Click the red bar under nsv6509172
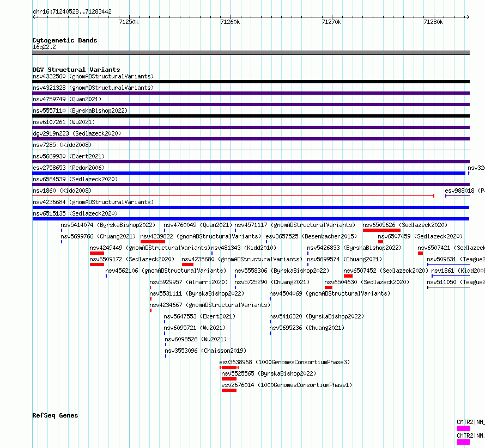485x448 pixels. 97,265
